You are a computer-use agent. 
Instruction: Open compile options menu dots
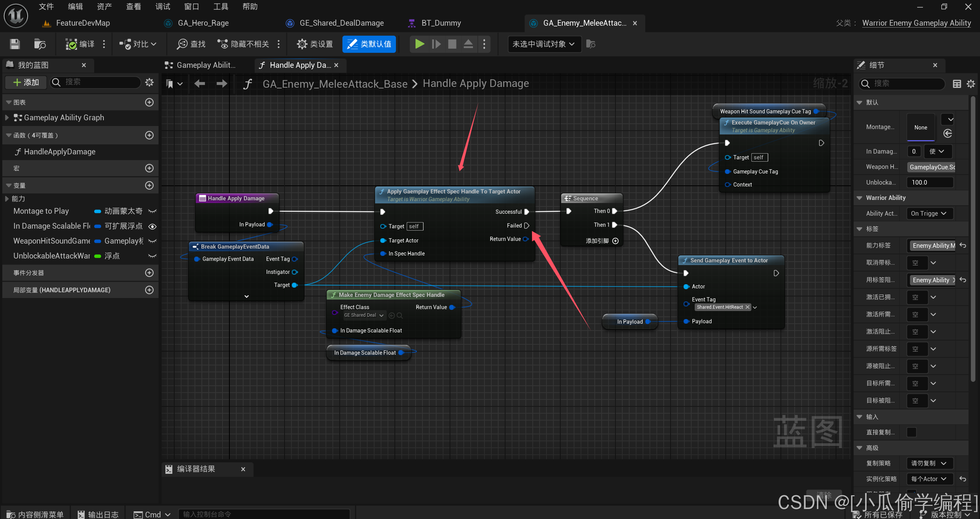(104, 44)
